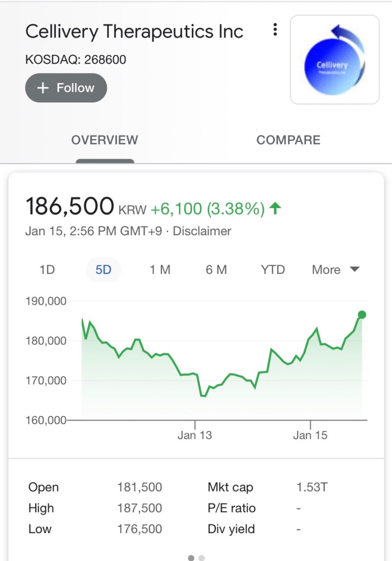This screenshot has height=561, width=392.
Task: Click the Mkt cap value 1.53T
Action: click(x=312, y=488)
